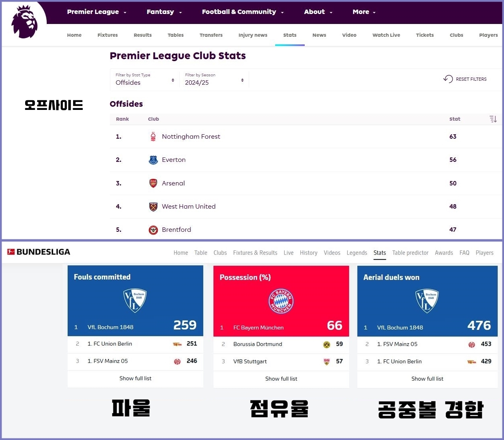Click the Stat column header
This screenshot has height=440, width=504.
(x=454, y=119)
